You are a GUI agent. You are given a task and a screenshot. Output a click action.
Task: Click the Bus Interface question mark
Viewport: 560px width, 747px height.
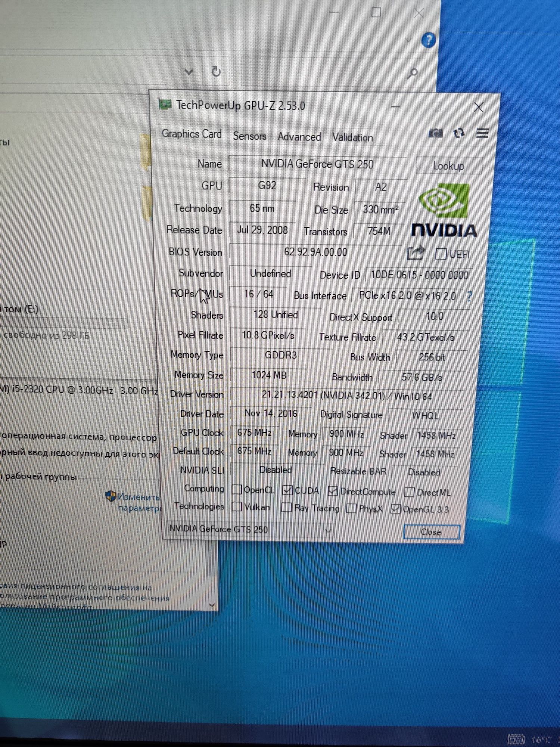tap(470, 297)
